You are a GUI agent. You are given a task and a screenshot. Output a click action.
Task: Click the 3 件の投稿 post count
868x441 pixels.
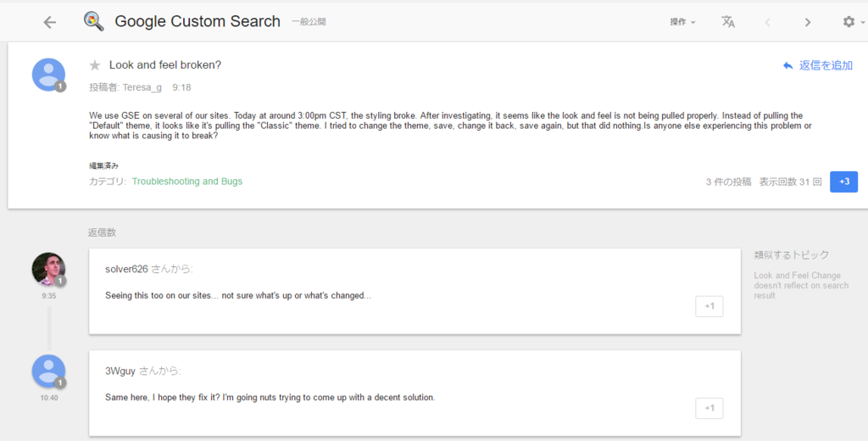(x=728, y=181)
